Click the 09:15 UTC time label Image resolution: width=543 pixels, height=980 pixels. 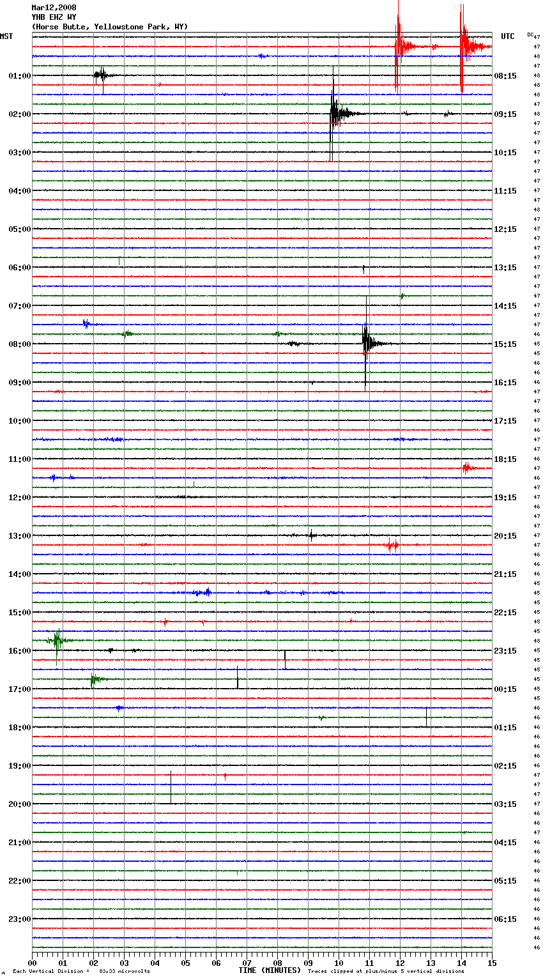pos(505,114)
